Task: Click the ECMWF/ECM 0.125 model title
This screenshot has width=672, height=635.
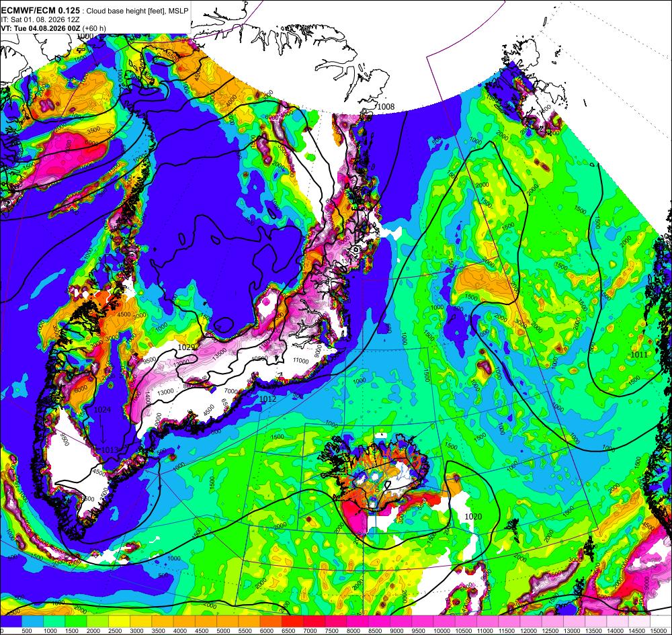Action: [x=40, y=11]
